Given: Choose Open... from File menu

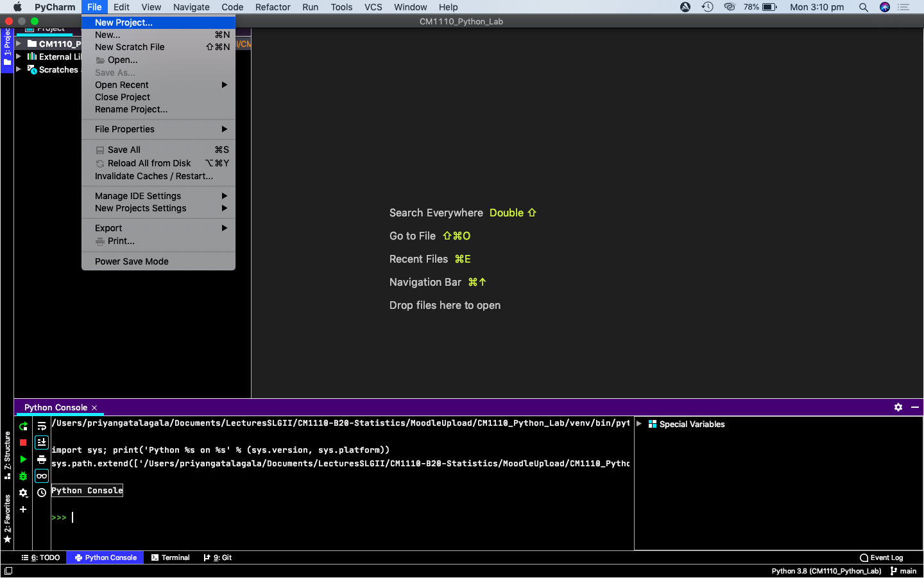Looking at the screenshot, I should click(158, 60).
